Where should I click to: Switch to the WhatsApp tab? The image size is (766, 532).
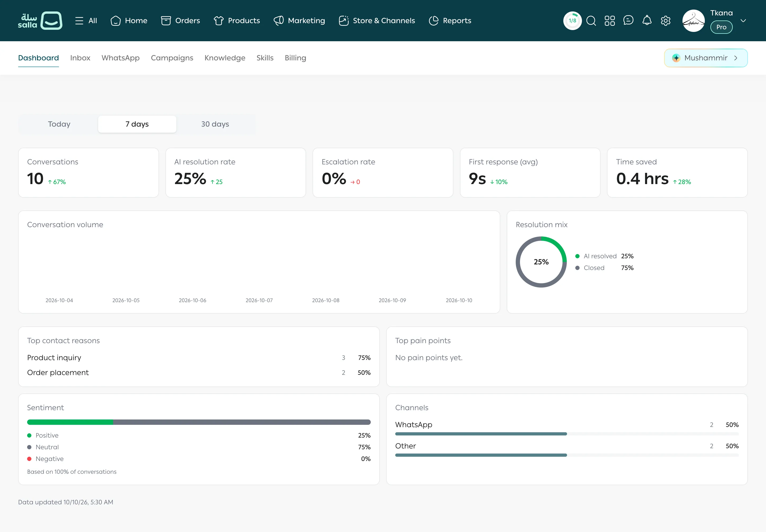(x=120, y=58)
